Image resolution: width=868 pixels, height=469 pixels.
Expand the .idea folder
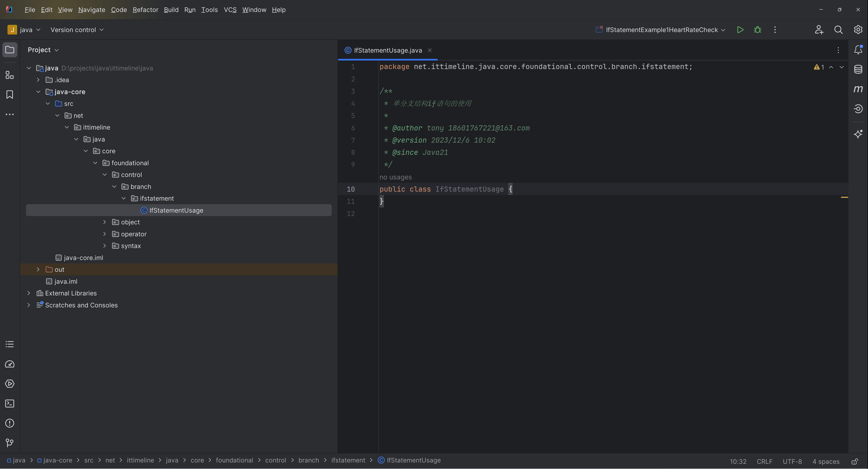(38, 80)
